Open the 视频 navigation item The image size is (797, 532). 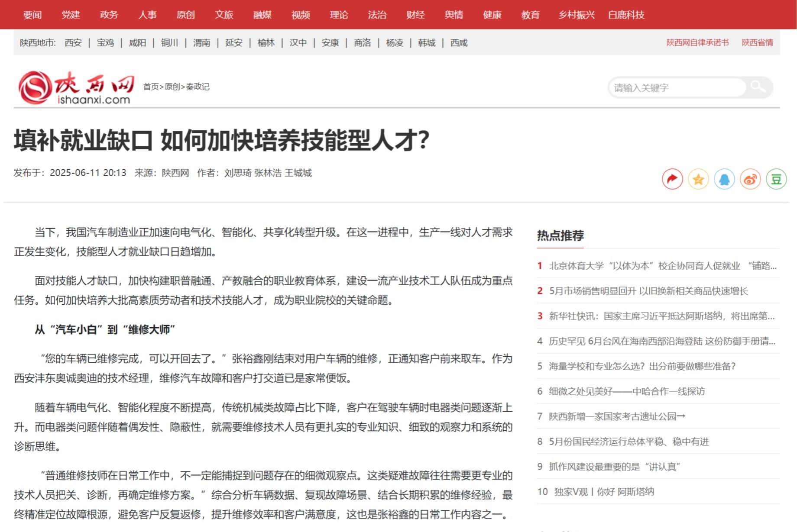(x=301, y=15)
